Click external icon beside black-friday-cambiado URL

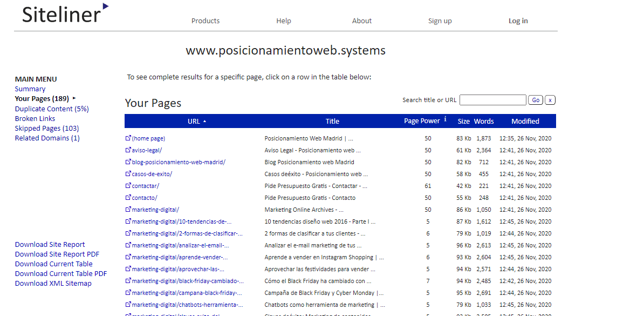coord(128,281)
